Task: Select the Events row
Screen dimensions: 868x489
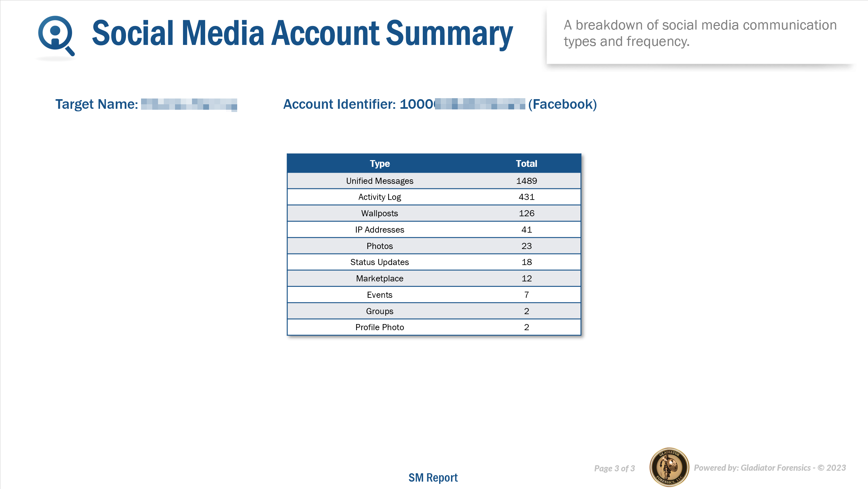Action: click(380, 295)
